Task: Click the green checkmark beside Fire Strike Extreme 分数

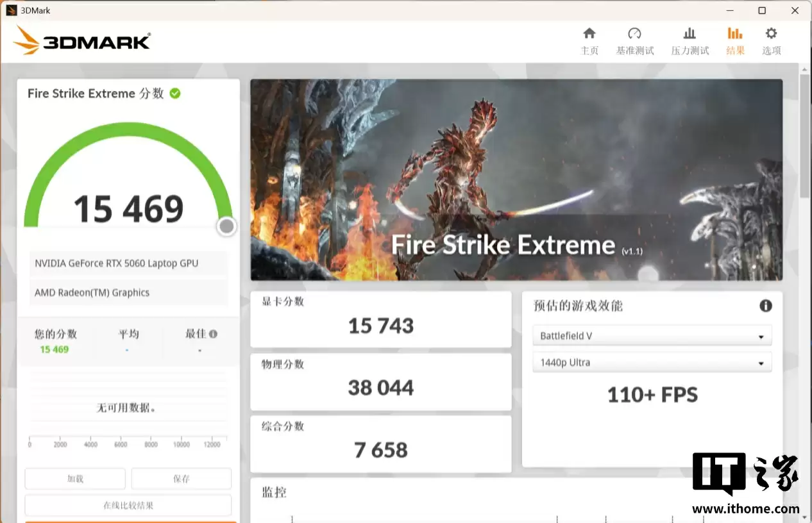Action: [x=174, y=93]
